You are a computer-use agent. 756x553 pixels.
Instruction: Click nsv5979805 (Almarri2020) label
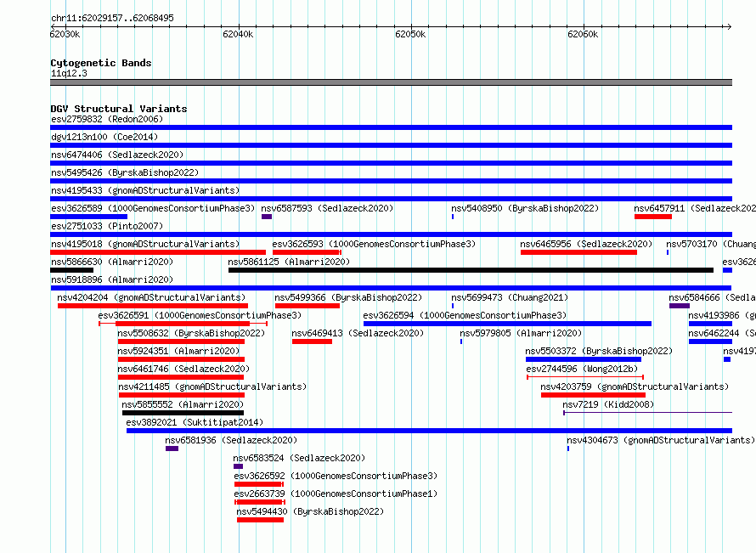521,333
